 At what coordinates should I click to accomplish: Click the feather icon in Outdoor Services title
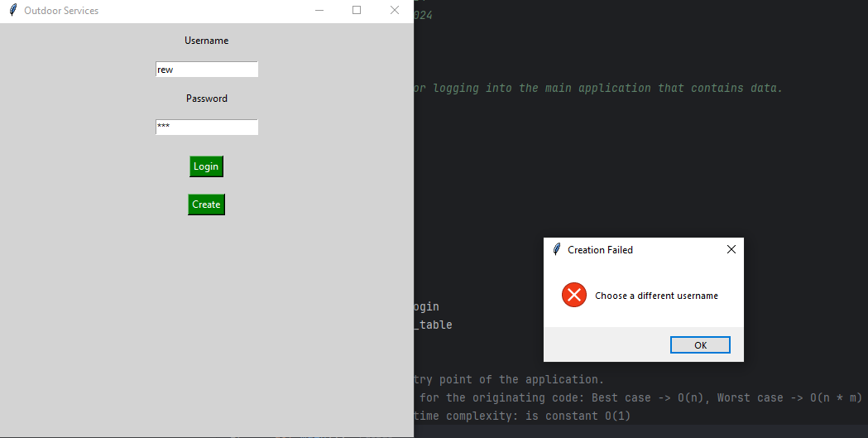coord(12,10)
